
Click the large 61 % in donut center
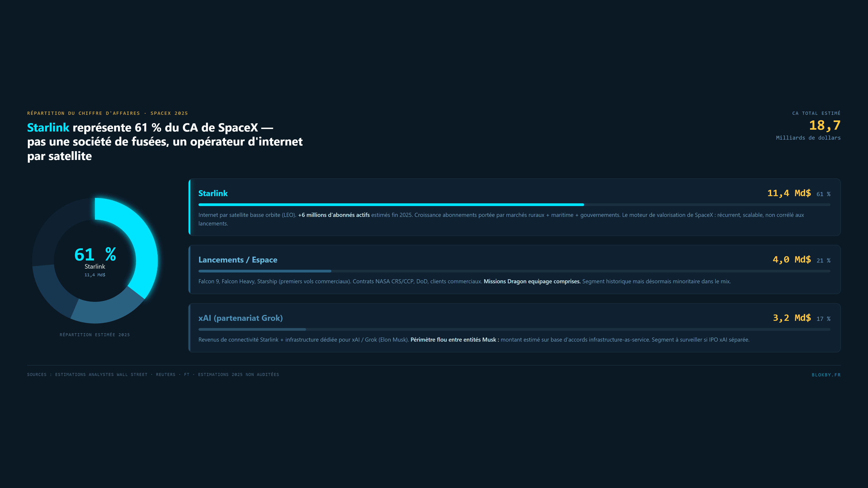pos(95,254)
